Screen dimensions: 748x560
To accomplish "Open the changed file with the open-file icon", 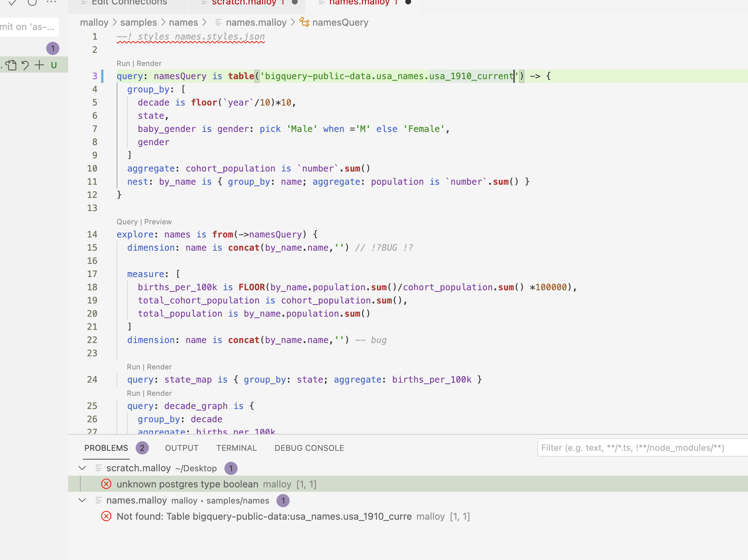I will point(10,65).
